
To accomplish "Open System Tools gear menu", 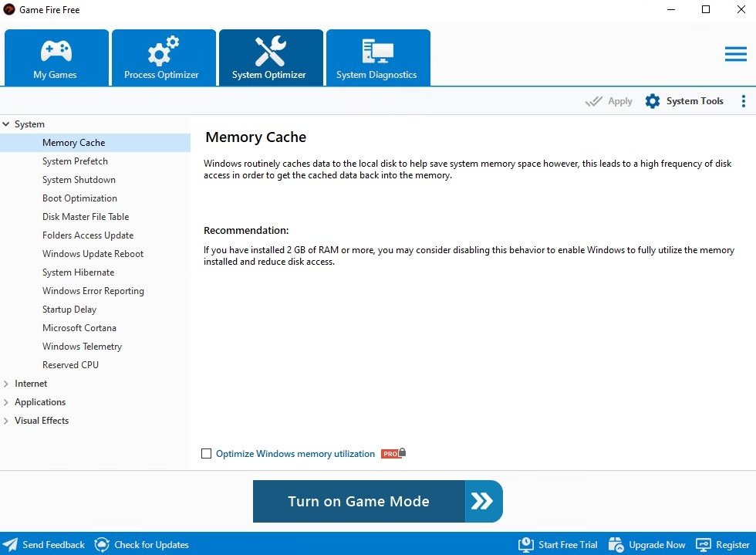I will [684, 101].
